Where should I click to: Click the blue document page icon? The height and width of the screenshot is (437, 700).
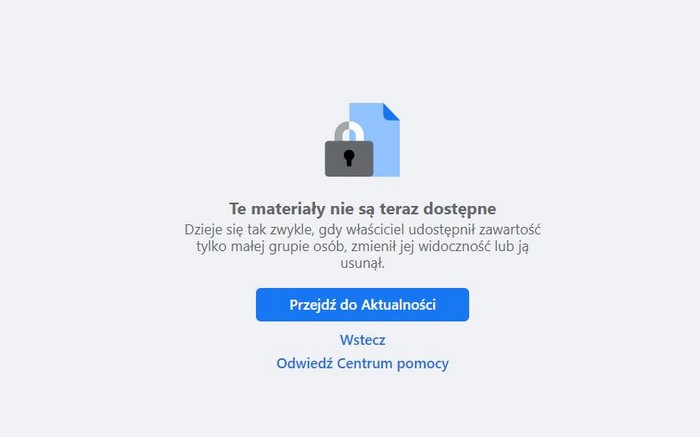coord(374,140)
